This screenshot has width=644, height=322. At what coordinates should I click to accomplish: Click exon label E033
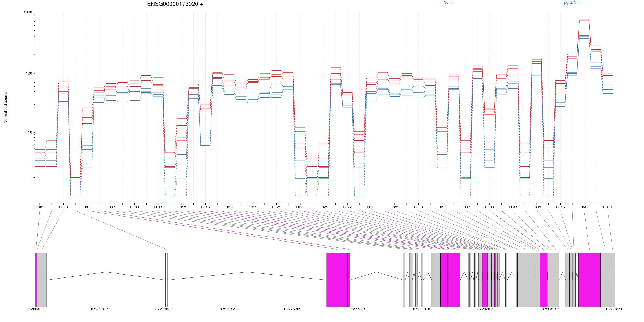418,207
